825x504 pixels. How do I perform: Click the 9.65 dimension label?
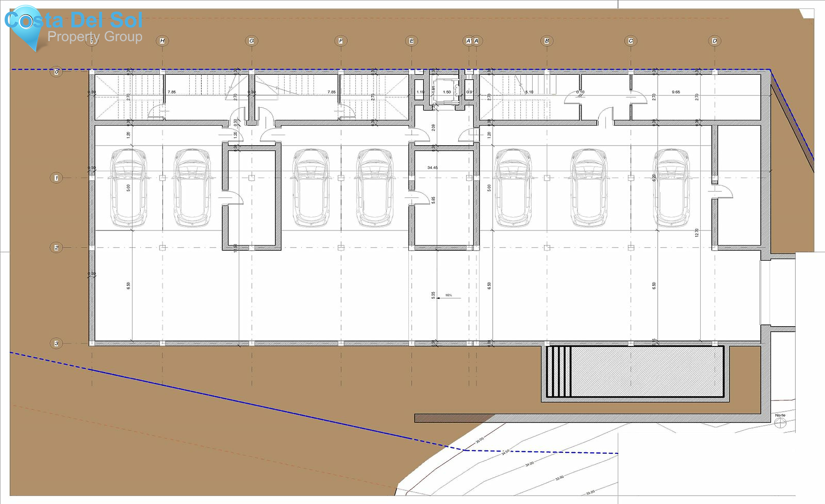click(676, 92)
